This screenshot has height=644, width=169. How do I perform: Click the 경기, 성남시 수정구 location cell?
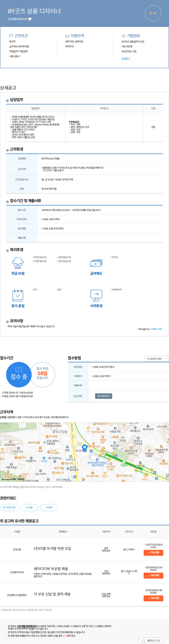coord(129,572)
